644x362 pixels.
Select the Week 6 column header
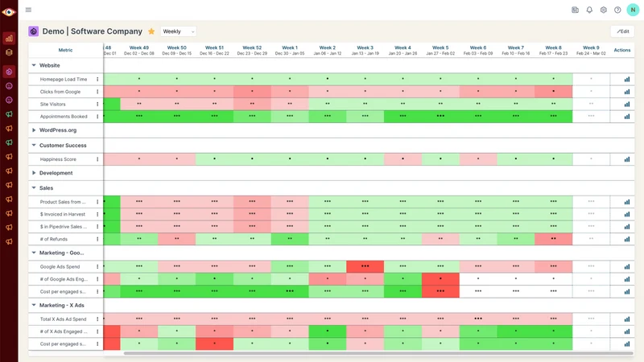click(x=478, y=50)
